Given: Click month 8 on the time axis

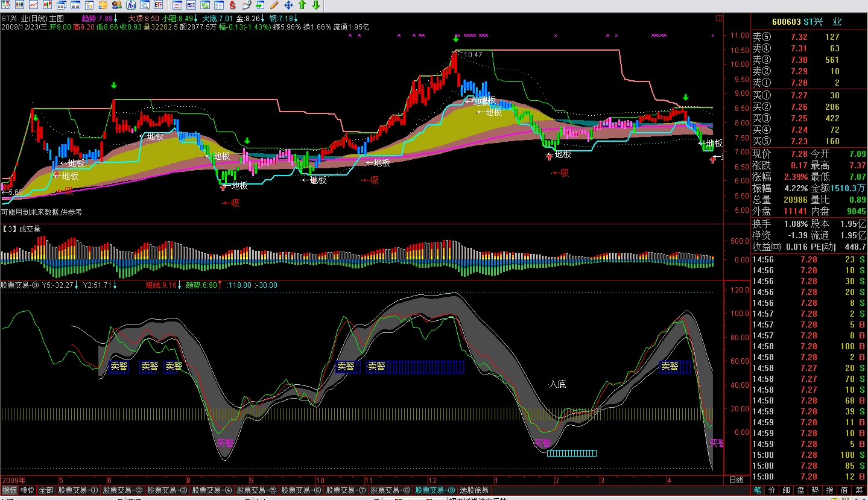Looking at the screenshot, I should pos(188,480).
